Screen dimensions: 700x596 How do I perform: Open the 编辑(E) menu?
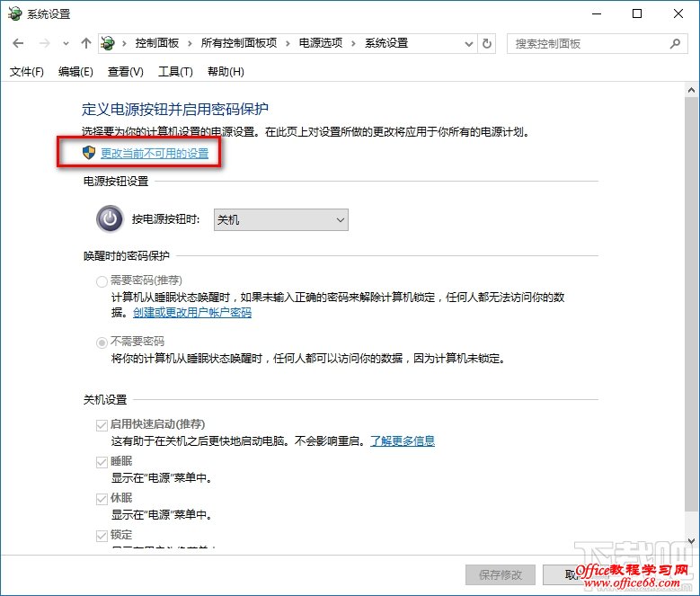pyautogui.click(x=75, y=71)
